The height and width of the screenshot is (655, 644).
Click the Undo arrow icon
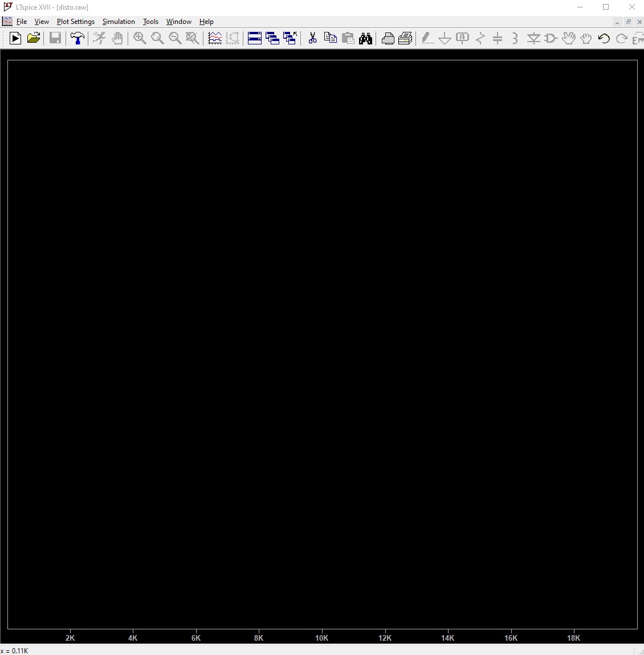(x=604, y=38)
